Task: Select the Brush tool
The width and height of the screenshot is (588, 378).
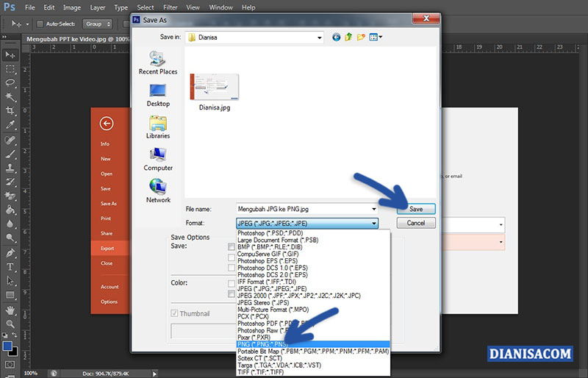Action: click(x=10, y=154)
